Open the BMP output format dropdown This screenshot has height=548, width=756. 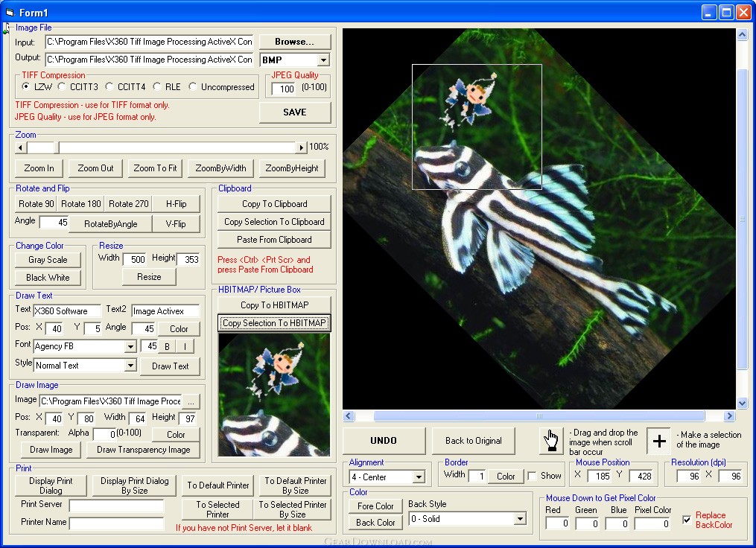tap(323, 60)
